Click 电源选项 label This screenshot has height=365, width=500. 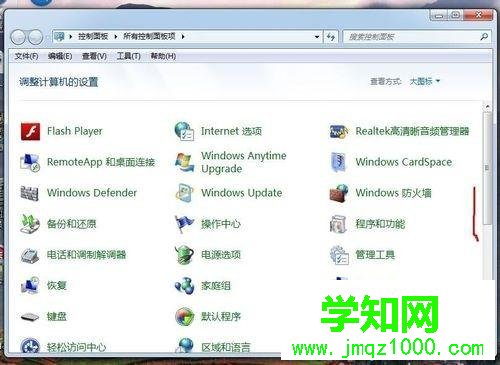click(x=221, y=255)
